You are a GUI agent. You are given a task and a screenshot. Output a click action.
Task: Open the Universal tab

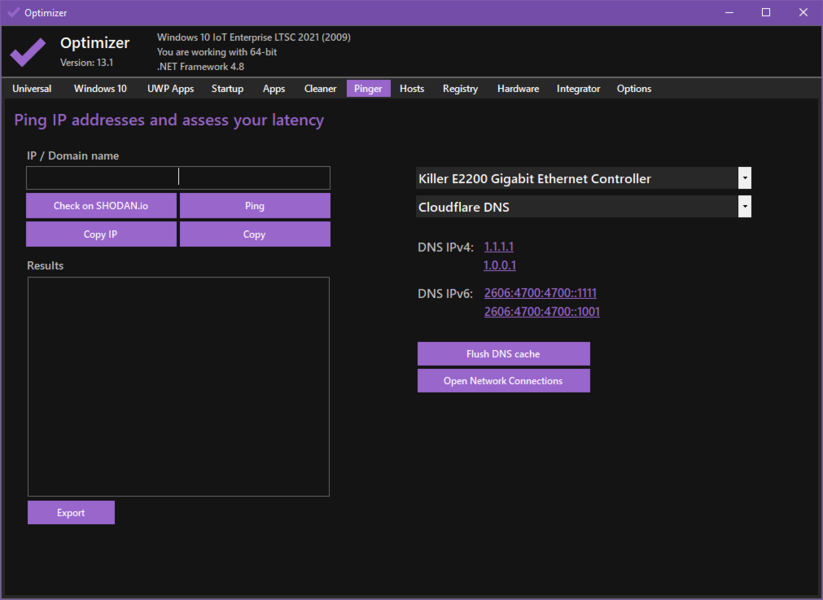[x=31, y=88]
